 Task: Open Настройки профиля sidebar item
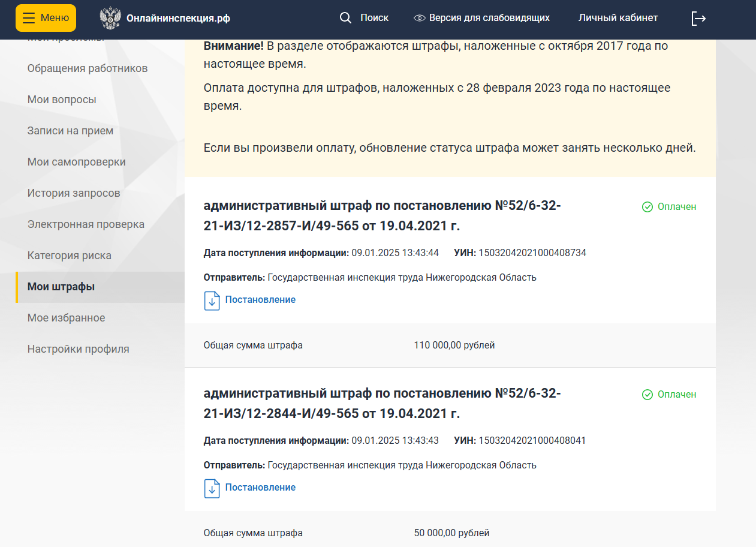pyautogui.click(x=78, y=349)
